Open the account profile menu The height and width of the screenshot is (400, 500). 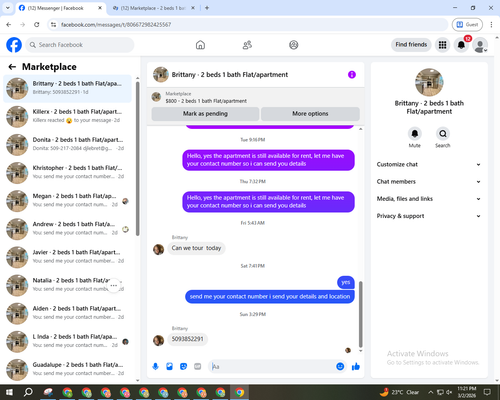coord(480,45)
